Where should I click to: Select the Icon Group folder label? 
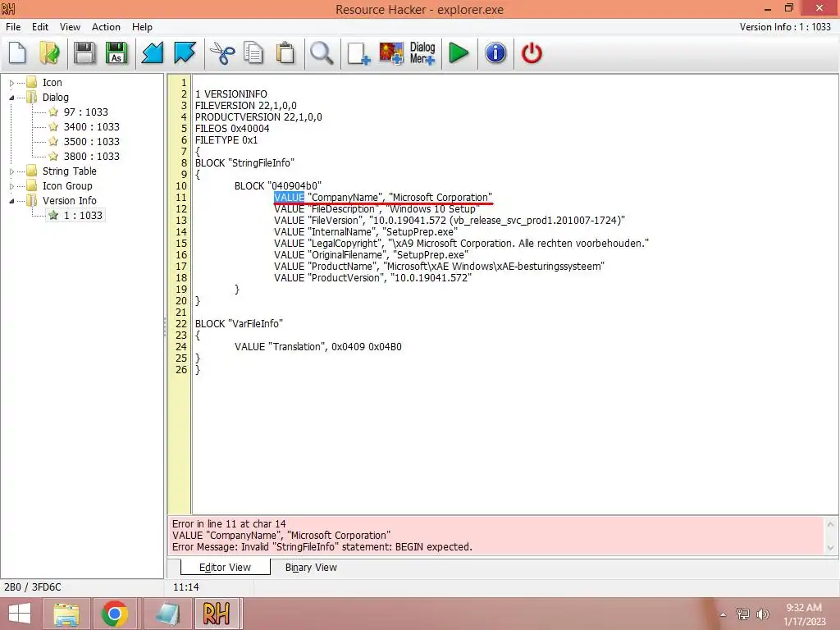coord(67,186)
